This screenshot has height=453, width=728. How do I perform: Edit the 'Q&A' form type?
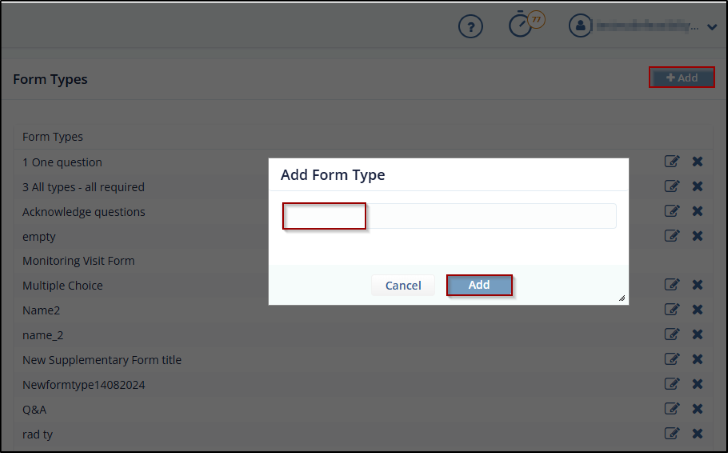tap(672, 408)
